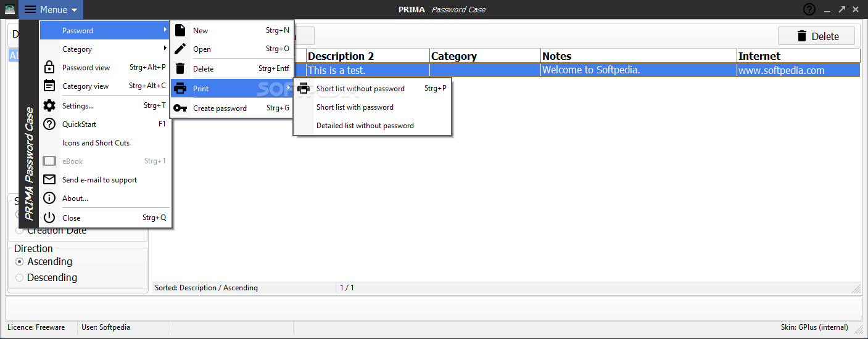
Task: Click the question mark icon beside QuickStart
Action: tap(49, 124)
